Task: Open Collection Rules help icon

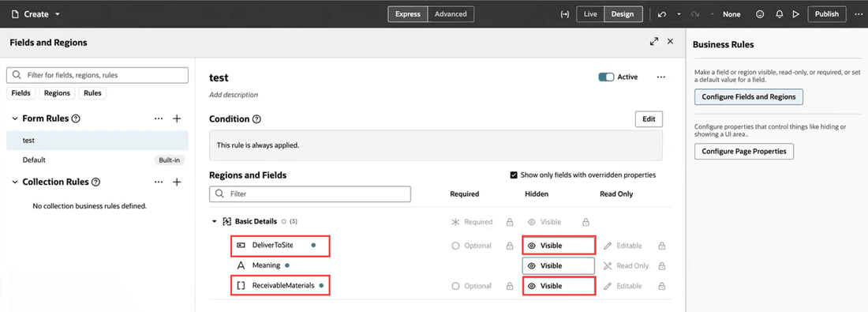Action: click(x=95, y=182)
